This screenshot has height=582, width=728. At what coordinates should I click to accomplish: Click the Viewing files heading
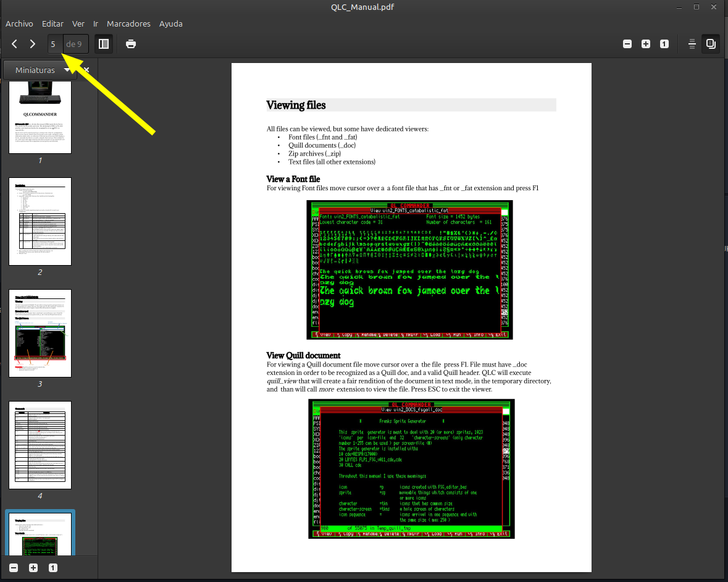click(x=296, y=105)
